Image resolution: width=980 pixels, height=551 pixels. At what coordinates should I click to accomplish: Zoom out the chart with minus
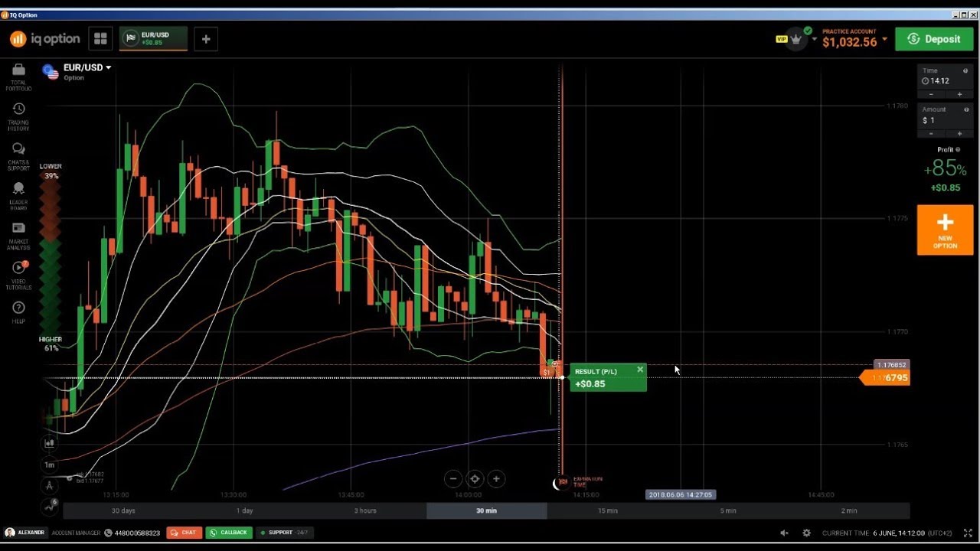453,479
